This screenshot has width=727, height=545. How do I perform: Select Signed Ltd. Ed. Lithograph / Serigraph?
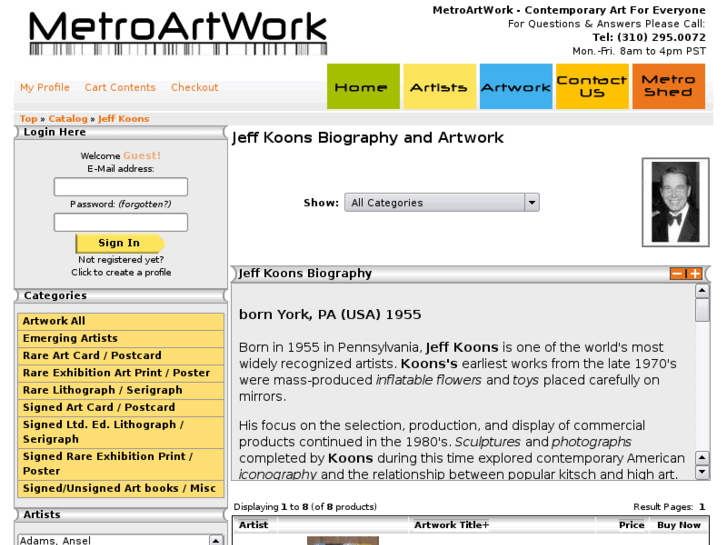point(121,432)
